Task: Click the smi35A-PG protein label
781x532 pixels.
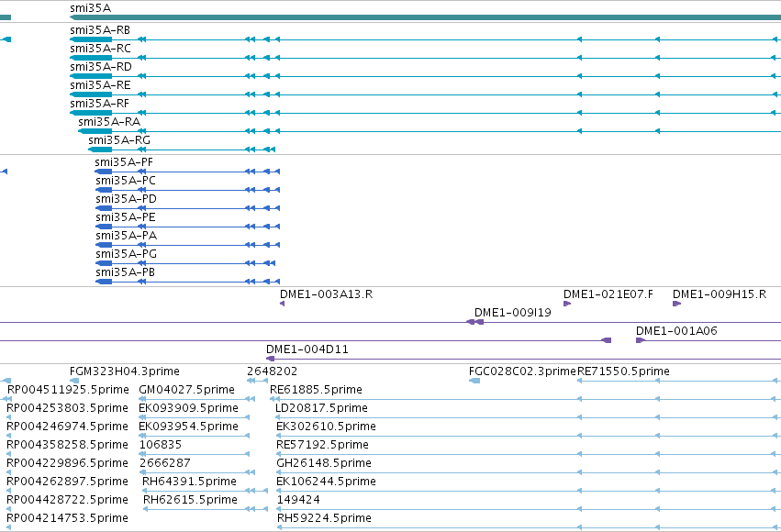Action: point(126,254)
